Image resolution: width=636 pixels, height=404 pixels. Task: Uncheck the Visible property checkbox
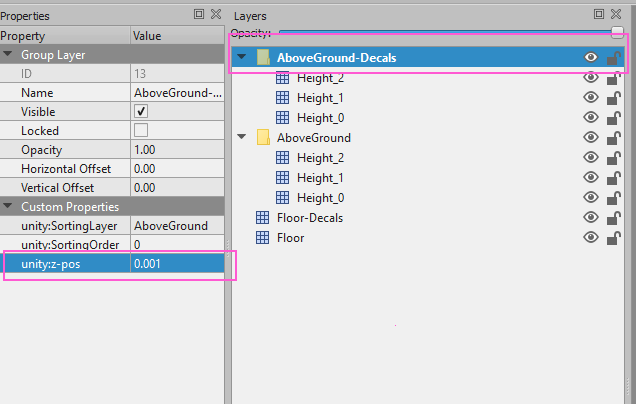point(141,111)
